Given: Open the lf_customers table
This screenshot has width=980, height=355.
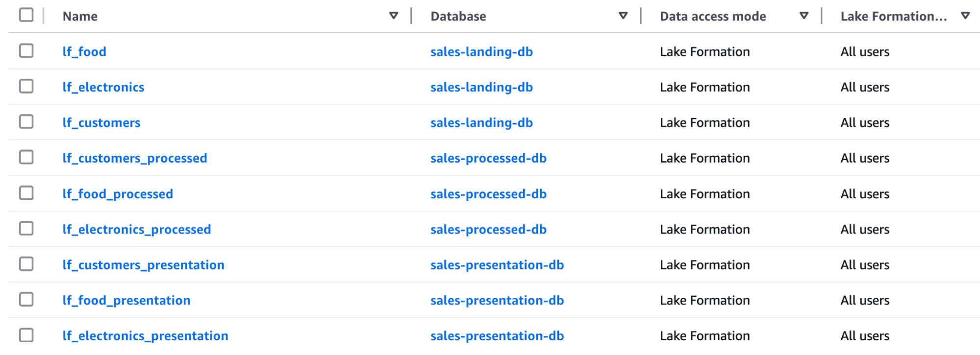Looking at the screenshot, I should [x=101, y=122].
